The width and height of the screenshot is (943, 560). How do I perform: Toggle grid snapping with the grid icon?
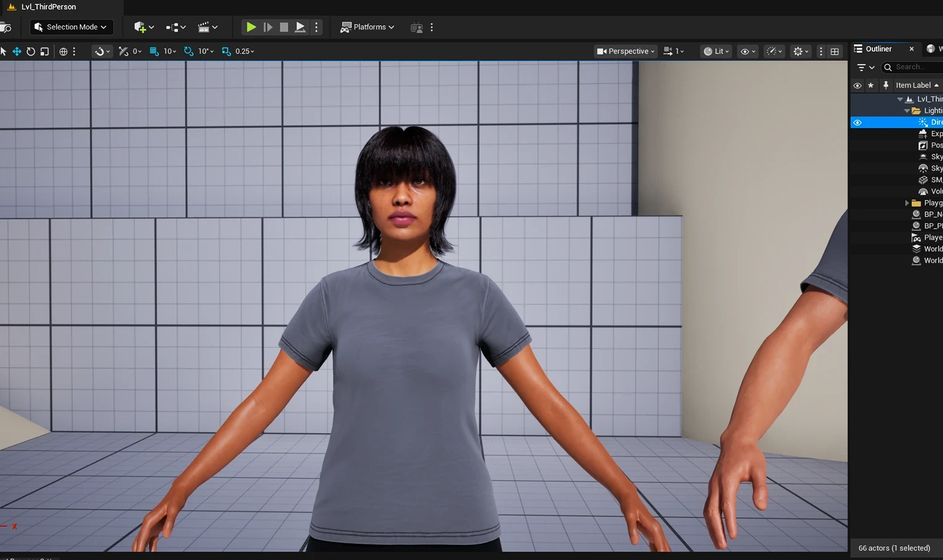pyautogui.click(x=154, y=52)
